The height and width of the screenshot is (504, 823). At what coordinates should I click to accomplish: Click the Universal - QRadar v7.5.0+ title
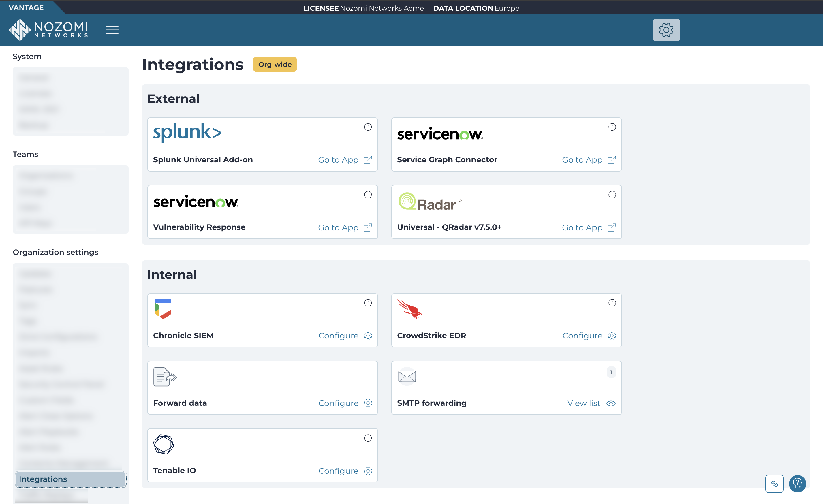point(449,227)
